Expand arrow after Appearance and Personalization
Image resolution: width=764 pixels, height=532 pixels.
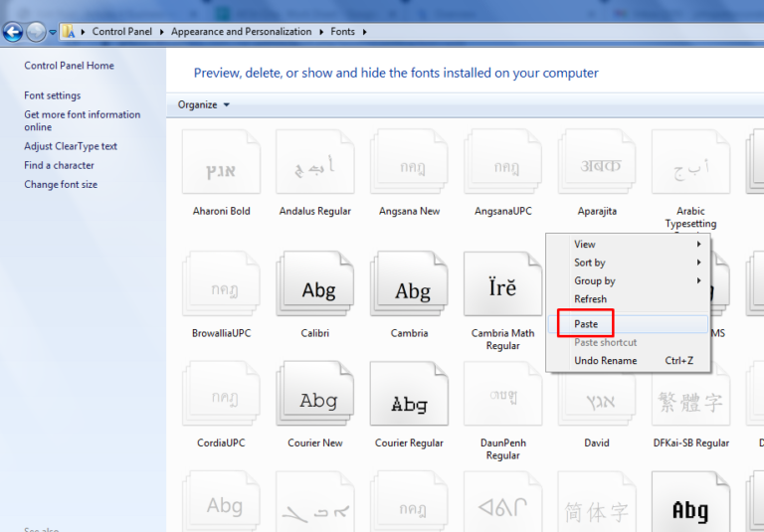click(321, 32)
